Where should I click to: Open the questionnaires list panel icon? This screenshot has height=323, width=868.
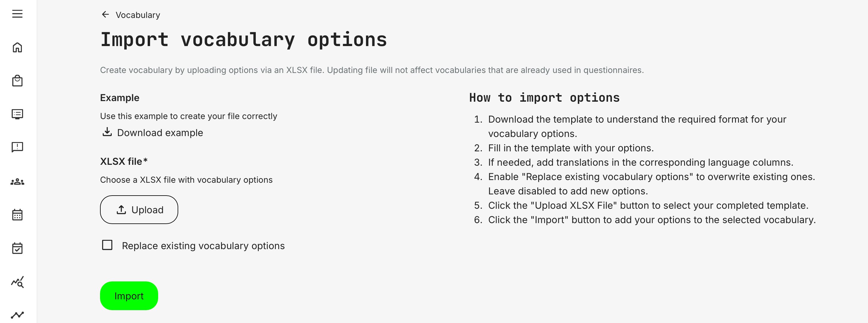coord(17,114)
